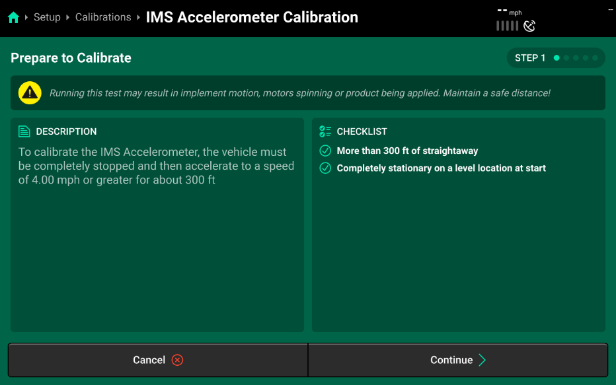Image resolution: width=616 pixels, height=385 pixels.
Task: Click the safety warning message text
Action: coord(300,93)
